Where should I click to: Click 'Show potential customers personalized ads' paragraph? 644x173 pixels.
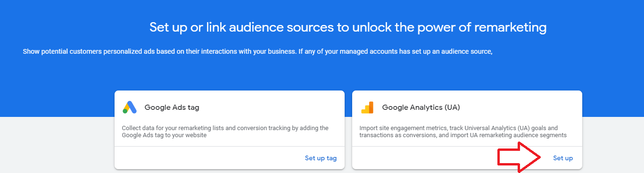click(x=257, y=51)
